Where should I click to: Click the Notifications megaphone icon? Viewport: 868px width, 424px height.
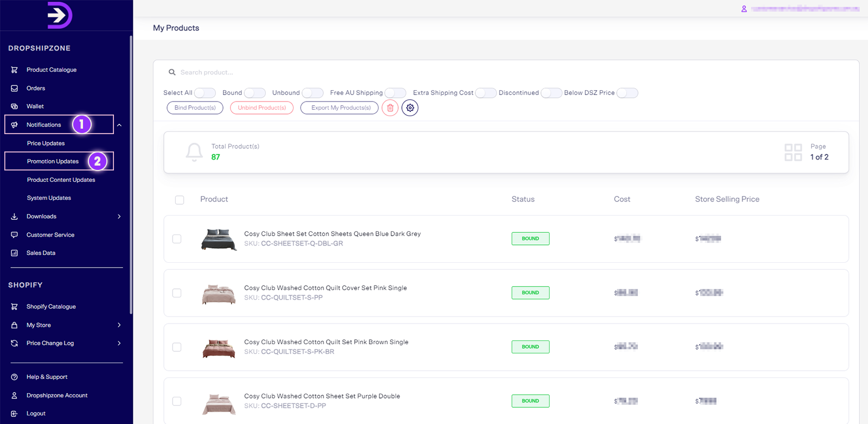pos(15,125)
